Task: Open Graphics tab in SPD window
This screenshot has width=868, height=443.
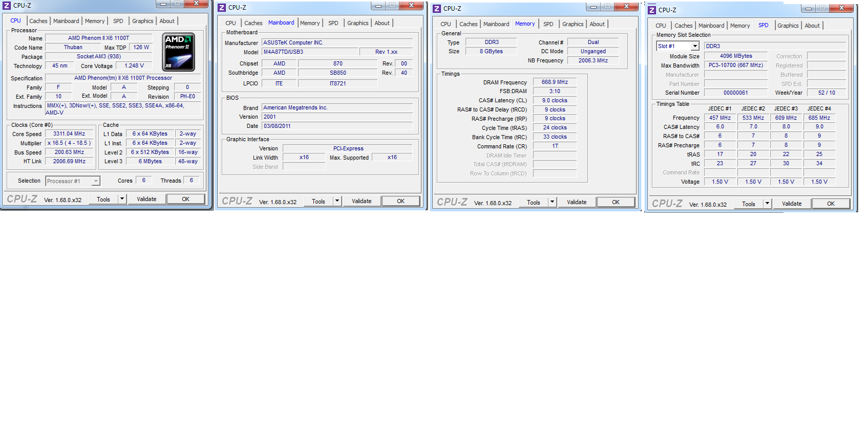Action: [x=788, y=26]
